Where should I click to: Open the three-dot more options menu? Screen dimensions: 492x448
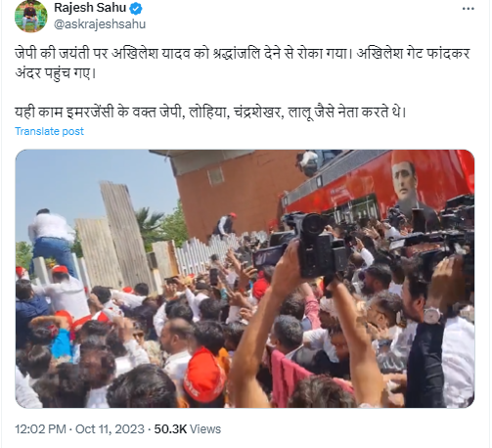[x=469, y=9]
